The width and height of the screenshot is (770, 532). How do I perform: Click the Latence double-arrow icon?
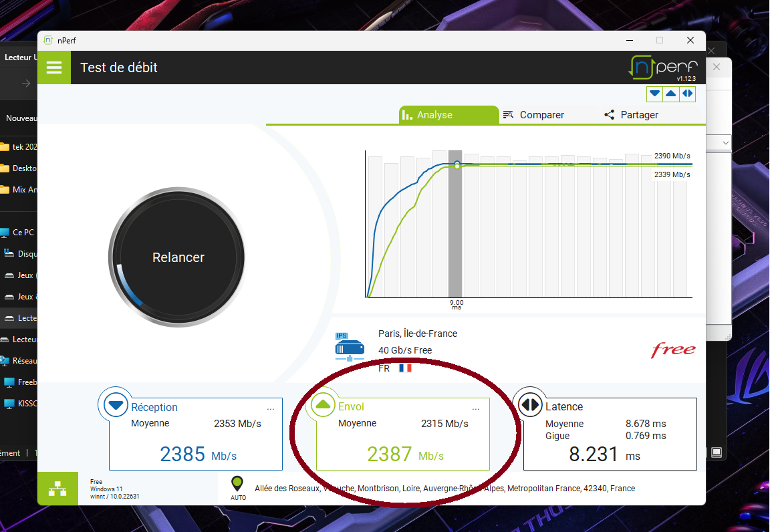pyautogui.click(x=530, y=405)
